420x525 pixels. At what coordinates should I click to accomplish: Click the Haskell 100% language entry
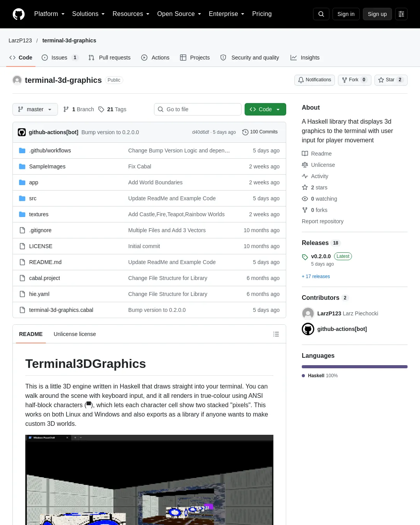320,376
